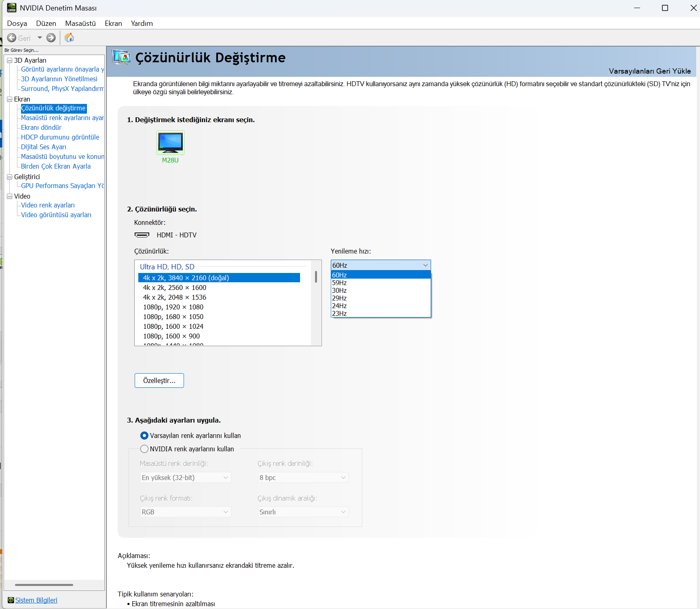
Task: Open 3D Ayarlarının Yönetilmesi page
Action: tap(59, 79)
